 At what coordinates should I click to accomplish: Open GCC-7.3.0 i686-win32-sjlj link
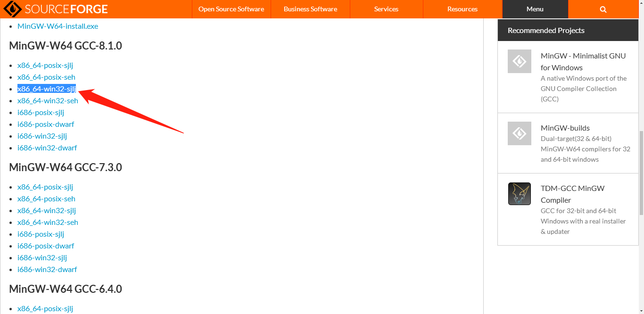click(42, 257)
